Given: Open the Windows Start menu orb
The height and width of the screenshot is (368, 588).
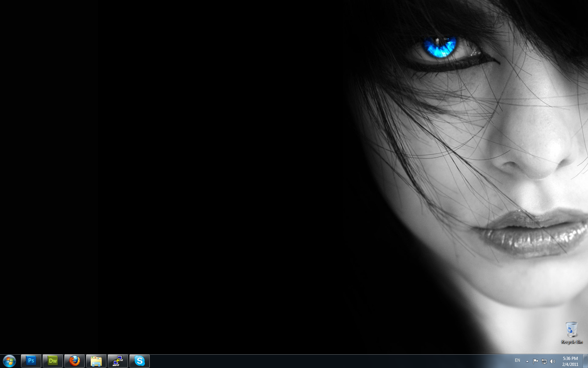Looking at the screenshot, I should [x=9, y=361].
